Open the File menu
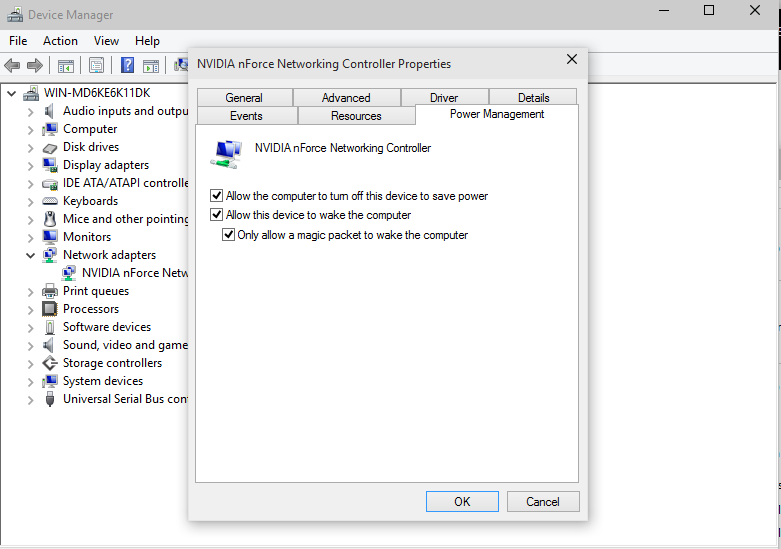 [x=18, y=41]
